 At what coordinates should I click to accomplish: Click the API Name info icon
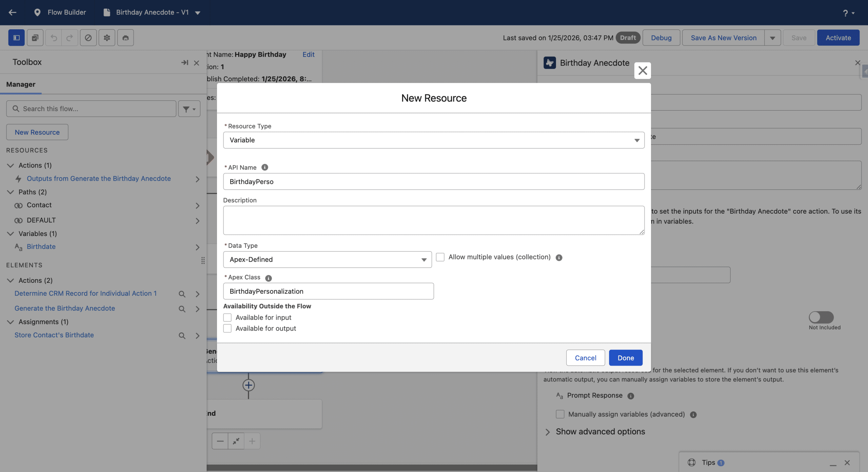tap(265, 167)
